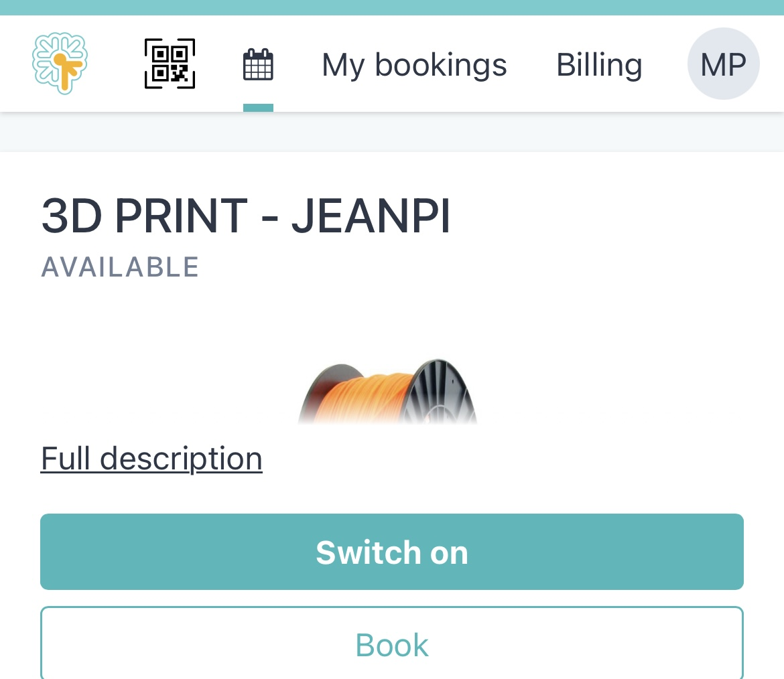Open the MP user avatar menu
Screen dimensions: 784x679
click(724, 64)
